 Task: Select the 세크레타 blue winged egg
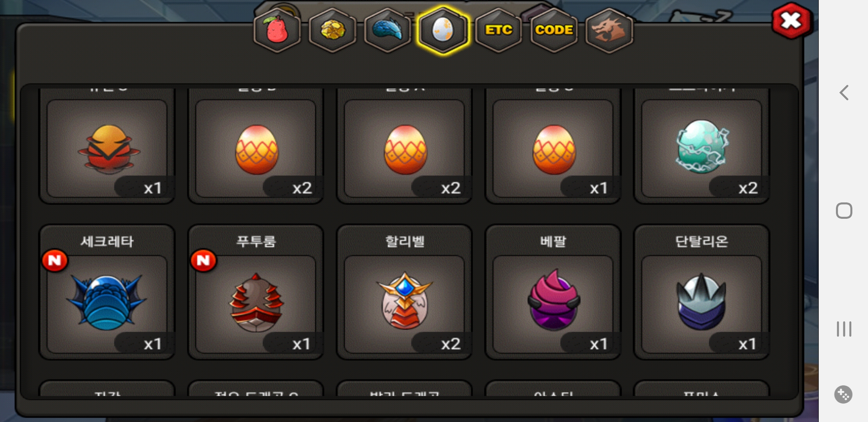pyautogui.click(x=107, y=292)
